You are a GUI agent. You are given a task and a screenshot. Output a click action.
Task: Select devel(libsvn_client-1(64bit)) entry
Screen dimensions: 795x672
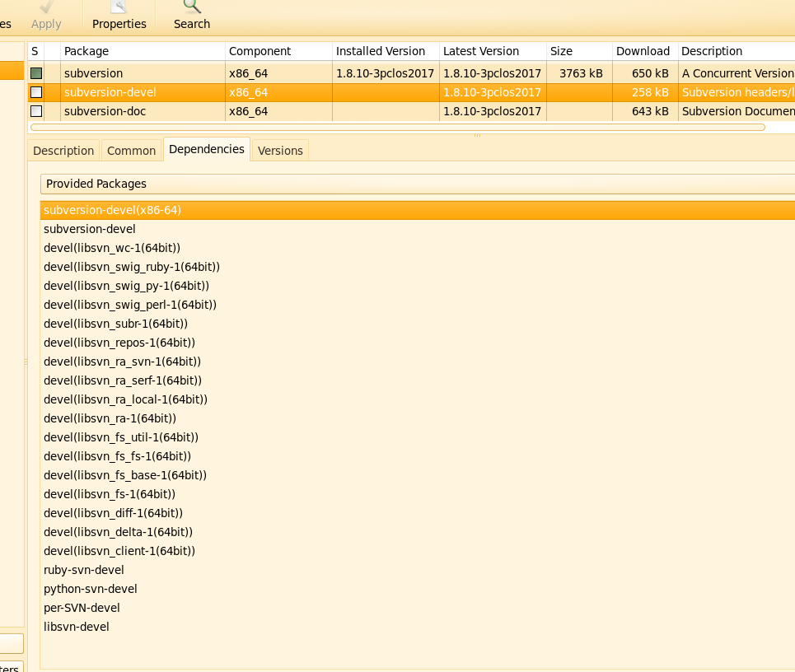(x=119, y=551)
